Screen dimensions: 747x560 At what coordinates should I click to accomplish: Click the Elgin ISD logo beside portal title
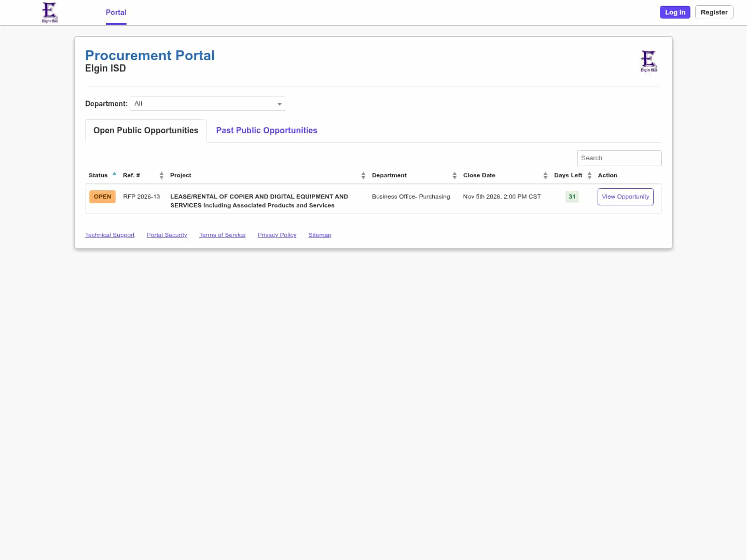tap(648, 61)
